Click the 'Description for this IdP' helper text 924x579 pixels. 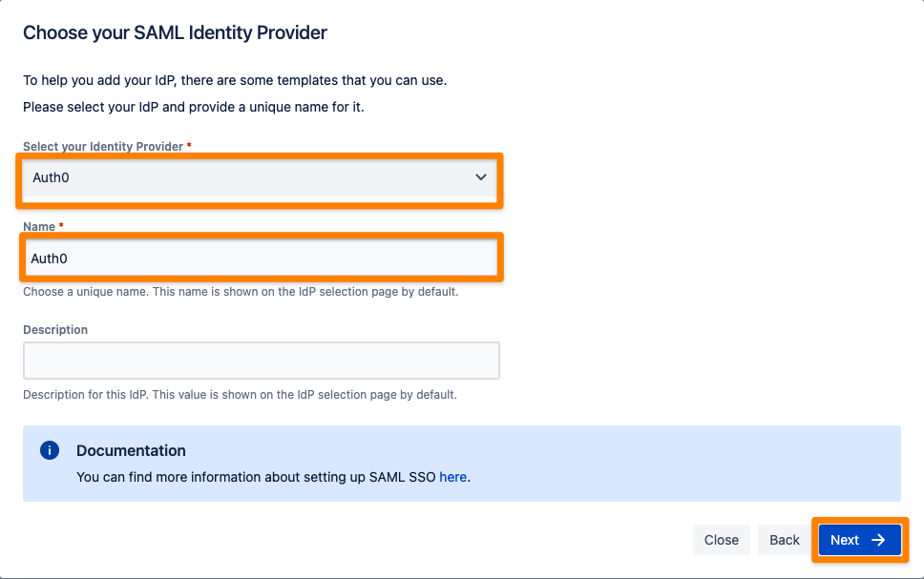(x=240, y=395)
